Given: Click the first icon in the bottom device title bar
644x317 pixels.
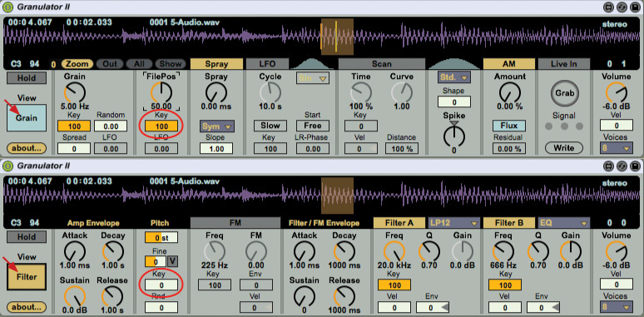Looking at the screenshot, I should click(x=608, y=166).
